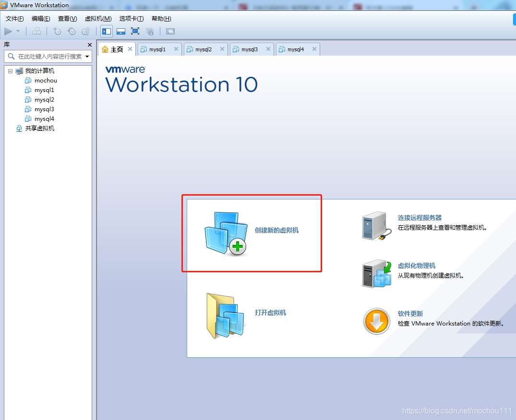This screenshot has height=420, width=516.
Task: Open the 虚拟机(M) menu
Action: [x=98, y=19]
